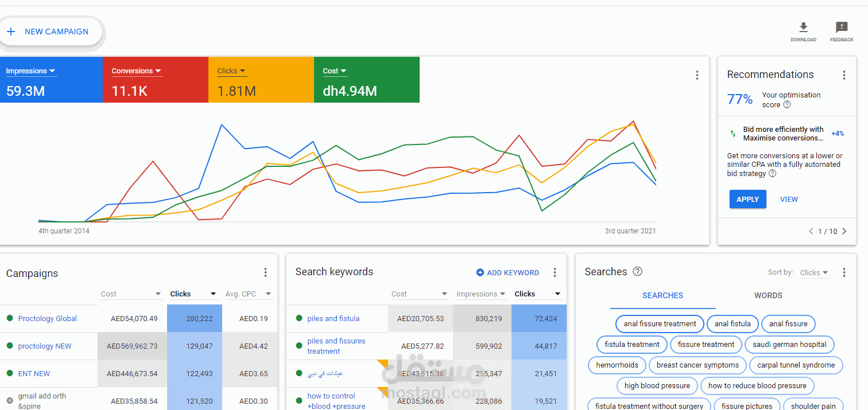
Task: Click help icon next to optimisation score
Action: pos(787,105)
